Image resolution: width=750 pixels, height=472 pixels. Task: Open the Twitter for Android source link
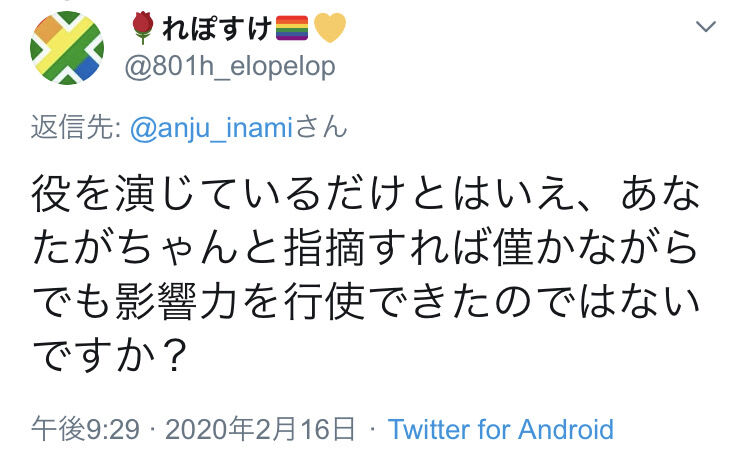point(501,429)
